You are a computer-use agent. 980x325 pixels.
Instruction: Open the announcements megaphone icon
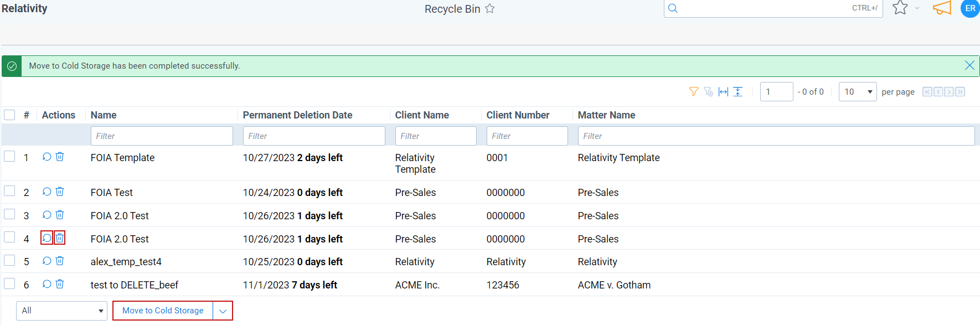[942, 8]
